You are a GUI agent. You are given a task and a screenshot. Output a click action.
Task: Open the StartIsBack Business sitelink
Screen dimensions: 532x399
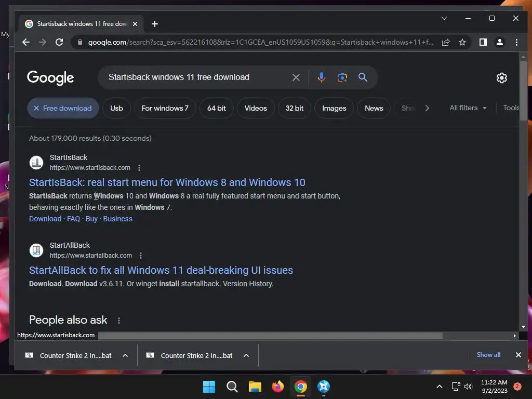(118, 219)
